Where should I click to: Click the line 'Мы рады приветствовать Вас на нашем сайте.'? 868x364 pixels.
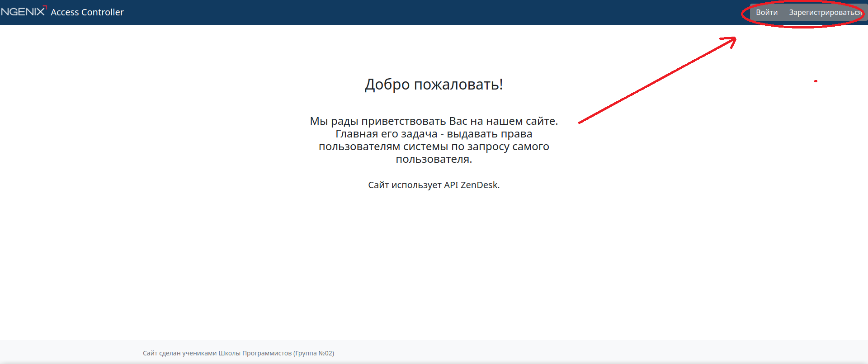434,121
